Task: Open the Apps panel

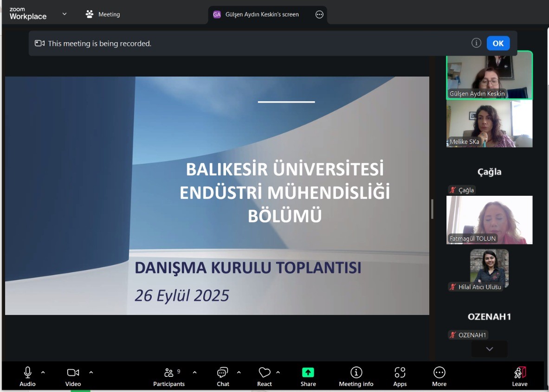Action: point(400,377)
